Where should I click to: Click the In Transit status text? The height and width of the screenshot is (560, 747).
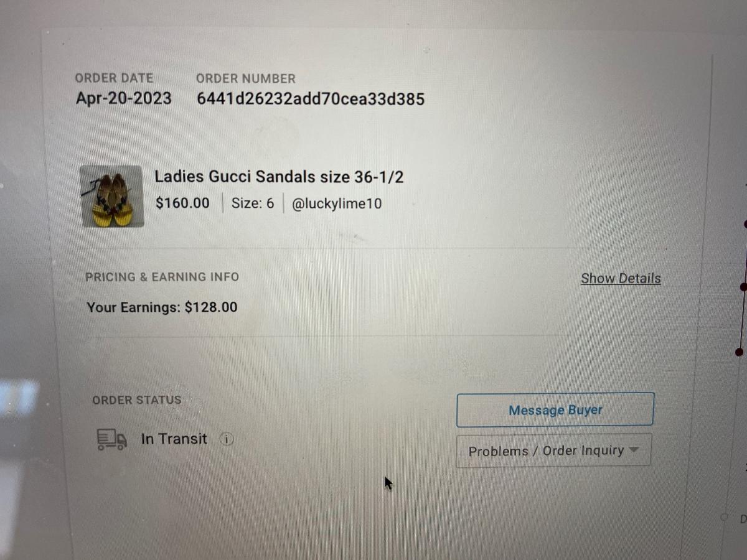[174, 439]
